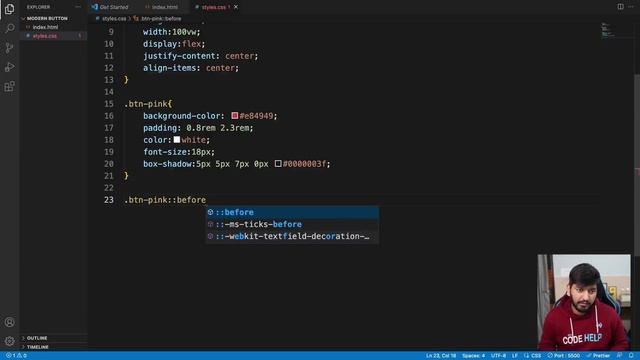Screen dimensions: 640x360
Task: Click the webcam overlay of presenter
Action: [584, 302]
